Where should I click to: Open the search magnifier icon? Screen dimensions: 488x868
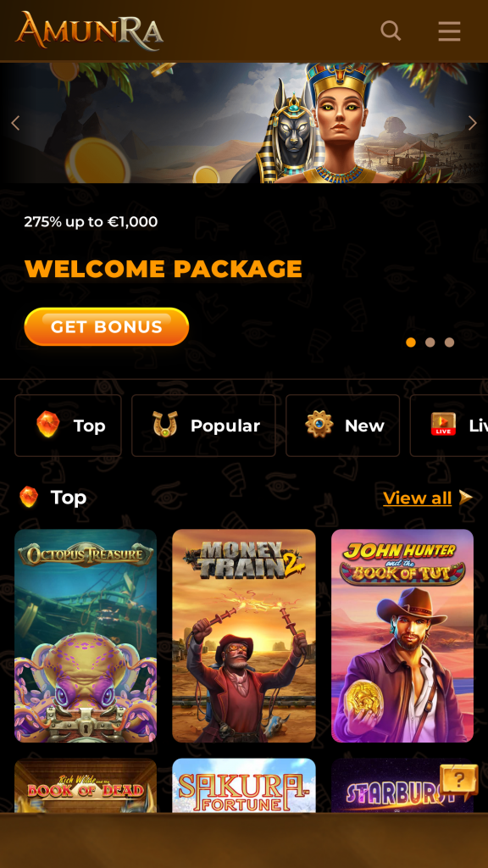tap(391, 31)
